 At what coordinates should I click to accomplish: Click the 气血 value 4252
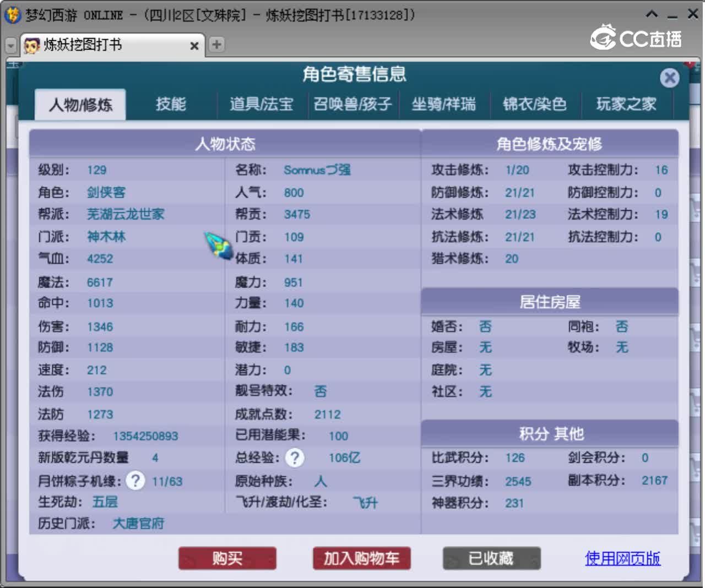click(100, 259)
